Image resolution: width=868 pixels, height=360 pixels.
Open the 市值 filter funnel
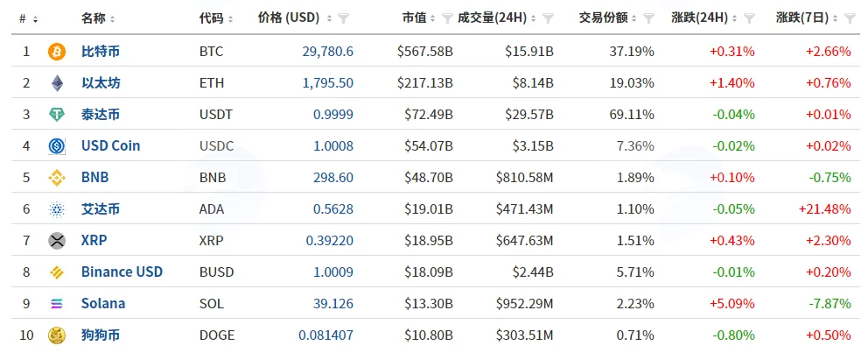(x=448, y=18)
